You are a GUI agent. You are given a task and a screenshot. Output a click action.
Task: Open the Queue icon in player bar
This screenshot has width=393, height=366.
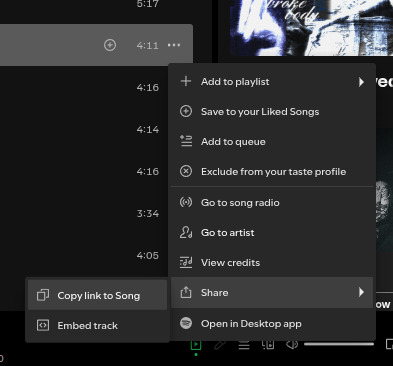coord(244,345)
